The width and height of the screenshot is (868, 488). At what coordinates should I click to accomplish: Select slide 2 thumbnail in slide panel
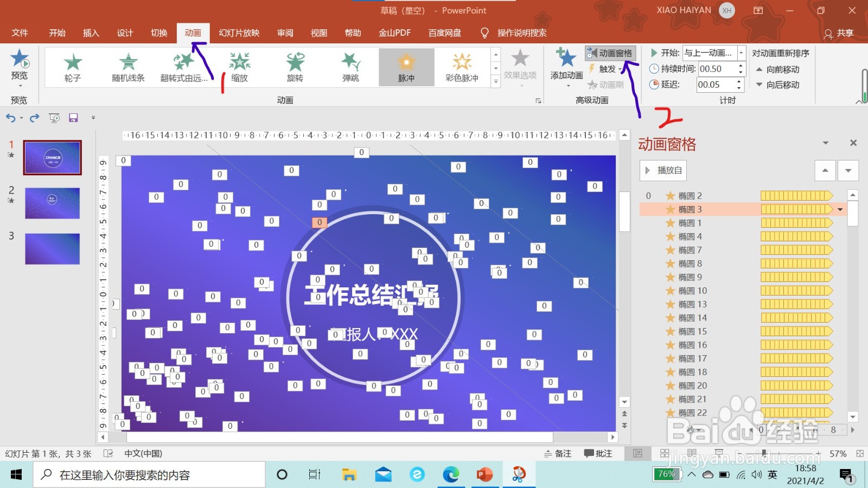(x=52, y=203)
